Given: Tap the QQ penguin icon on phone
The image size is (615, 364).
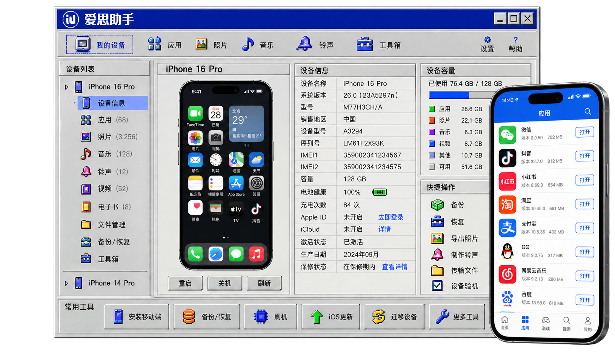Looking at the screenshot, I should [507, 251].
